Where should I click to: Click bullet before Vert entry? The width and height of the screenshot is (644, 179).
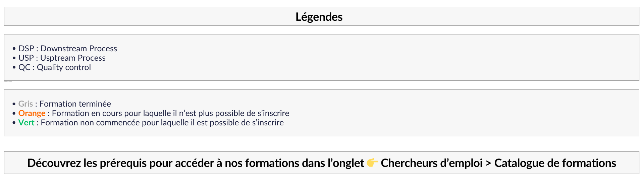[x=14, y=123]
